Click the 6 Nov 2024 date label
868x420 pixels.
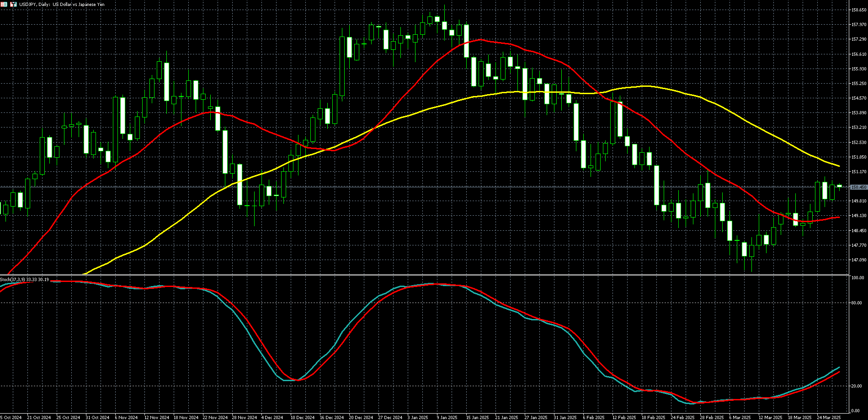tap(126, 417)
